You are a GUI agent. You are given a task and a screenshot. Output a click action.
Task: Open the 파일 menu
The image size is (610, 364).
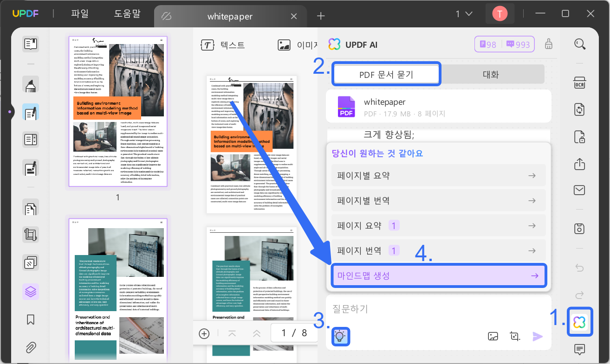click(80, 14)
